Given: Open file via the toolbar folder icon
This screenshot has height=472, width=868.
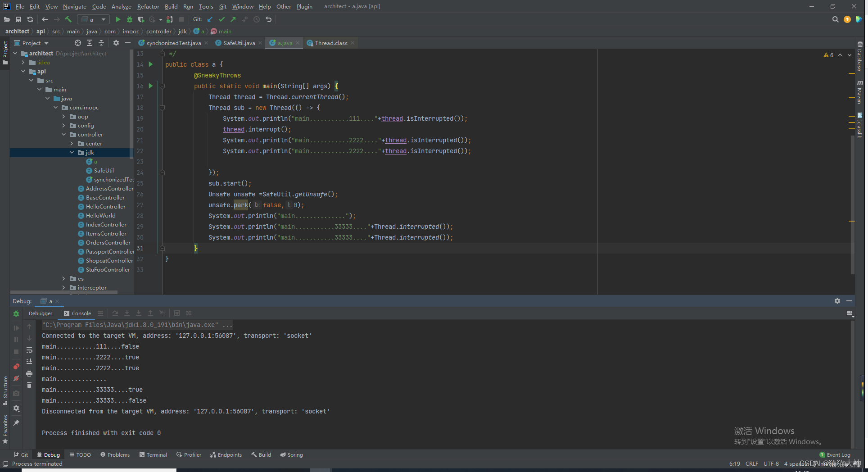Looking at the screenshot, I should tap(7, 19).
